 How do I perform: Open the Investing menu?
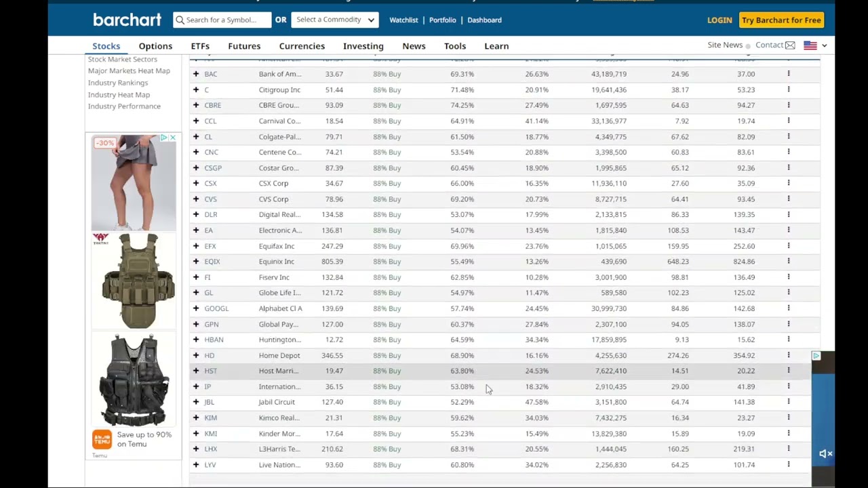point(363,46)
